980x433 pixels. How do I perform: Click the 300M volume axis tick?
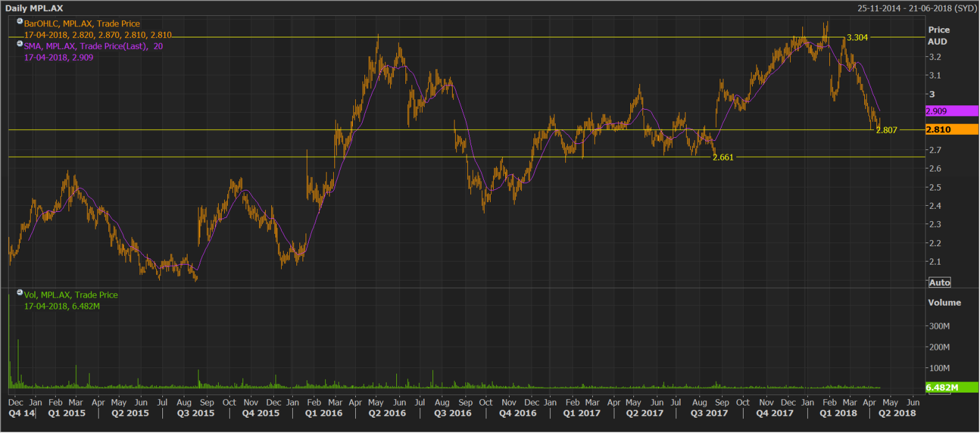[940, 326]
